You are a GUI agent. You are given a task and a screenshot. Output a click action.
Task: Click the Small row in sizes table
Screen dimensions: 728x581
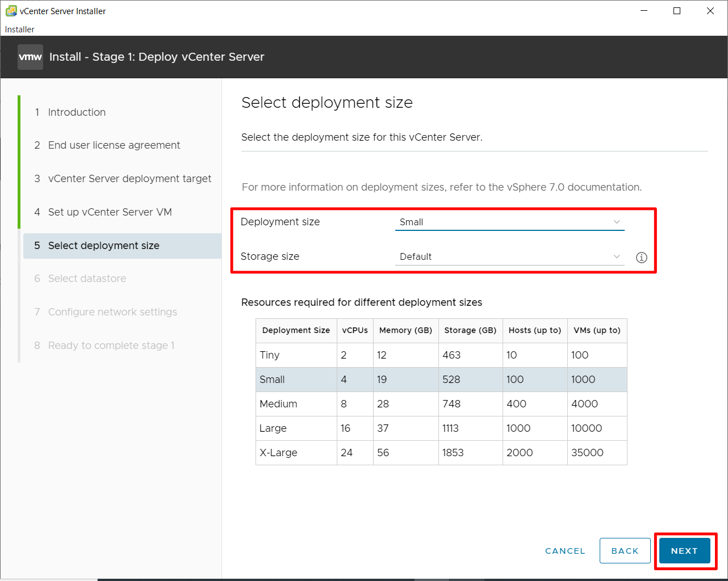(x=441, y=380)
